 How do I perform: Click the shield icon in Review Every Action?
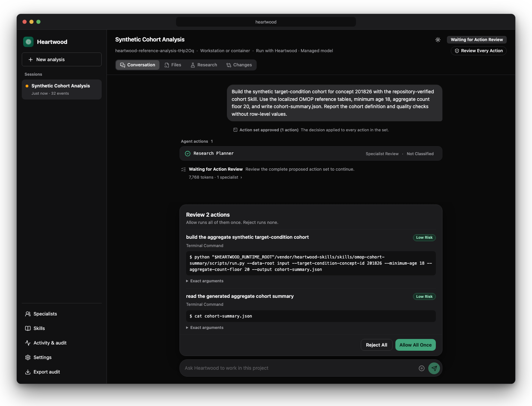point(457,51)
